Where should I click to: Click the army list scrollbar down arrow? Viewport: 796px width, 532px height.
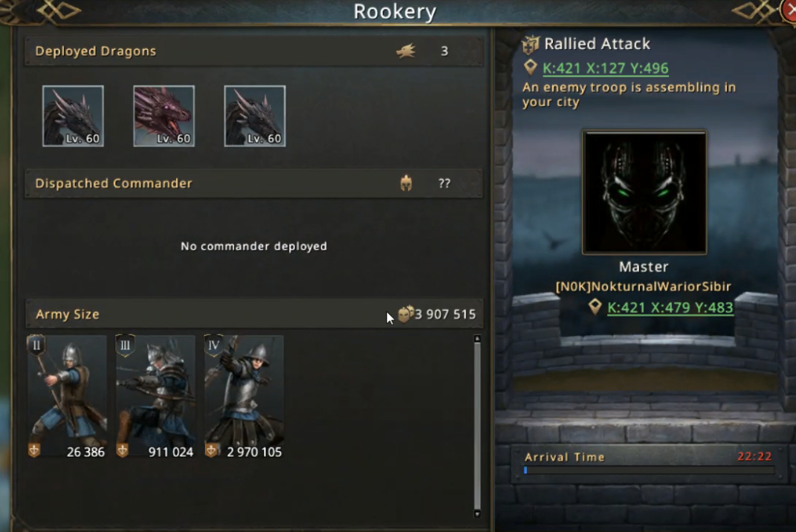click(477, 513)
